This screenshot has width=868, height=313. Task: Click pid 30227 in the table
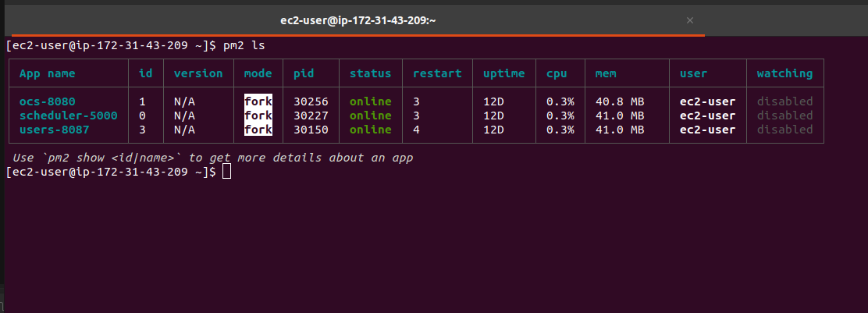point(310,116)
